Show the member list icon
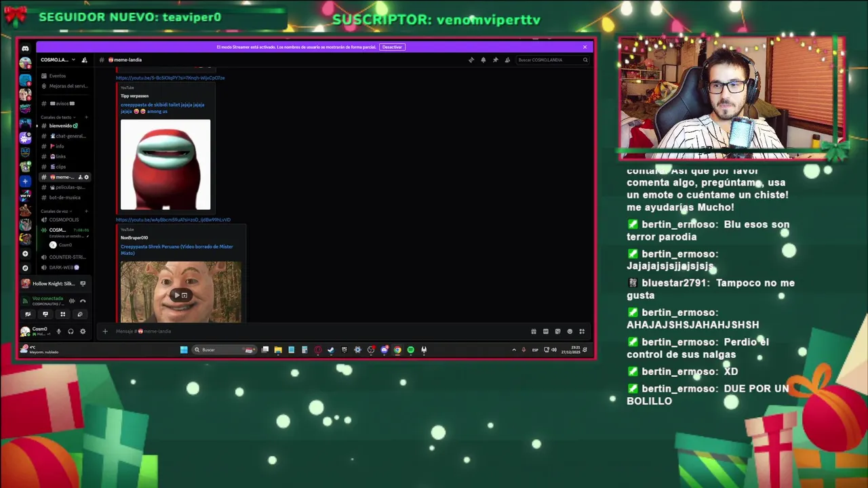 tap(507, 60)
